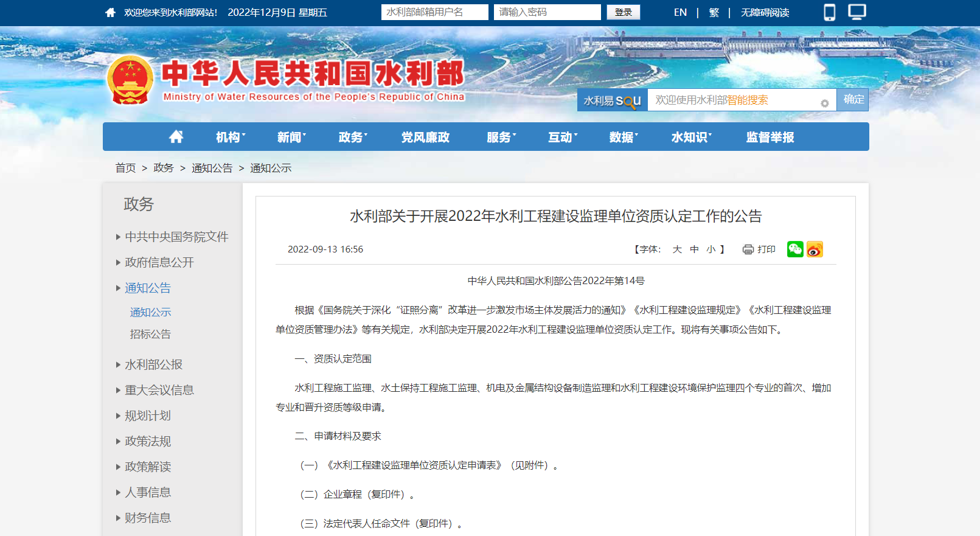Image resolution: width=980 pixels, height=536 pixels.
Task: Collapse the 通知公告 sidebar section
Action: [147, 288]
